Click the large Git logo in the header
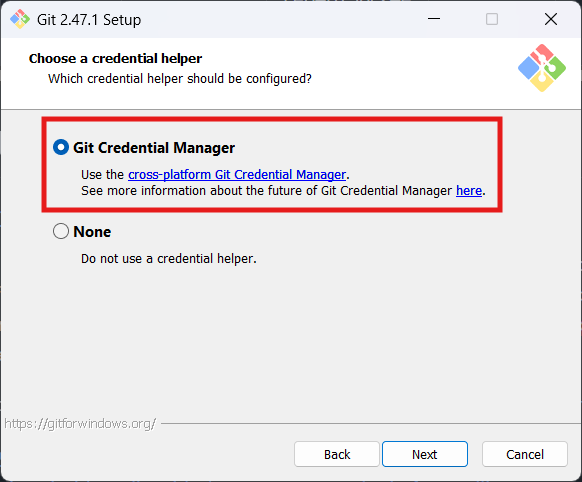The image size is (582, 482). click(x=542, y=68)
